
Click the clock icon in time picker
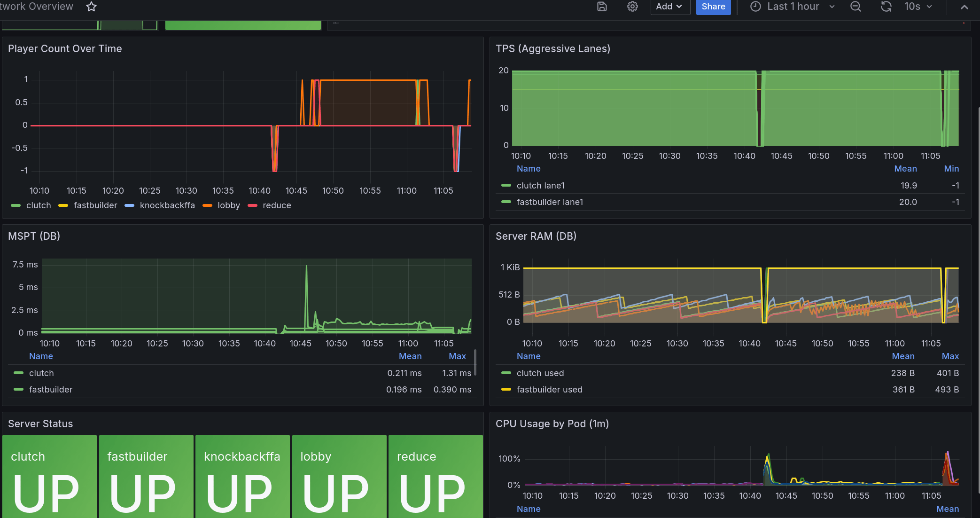[x=755, y=7]
